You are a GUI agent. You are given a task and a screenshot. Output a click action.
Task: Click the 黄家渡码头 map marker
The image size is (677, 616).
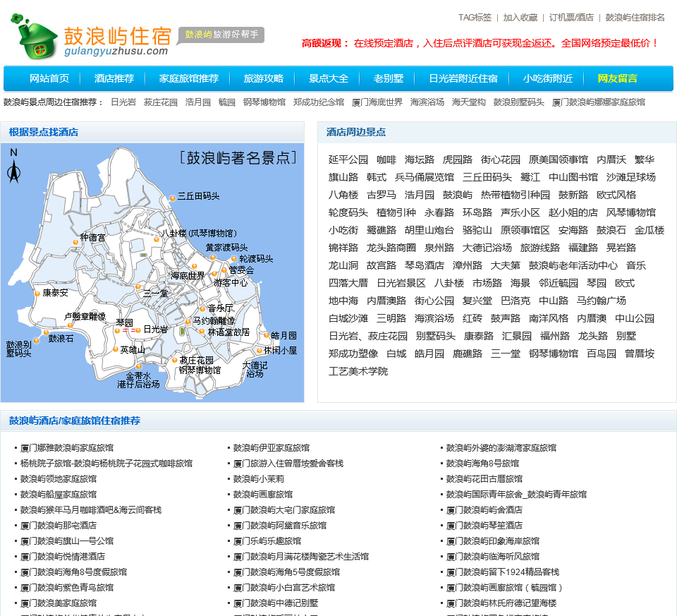[213, 257]
